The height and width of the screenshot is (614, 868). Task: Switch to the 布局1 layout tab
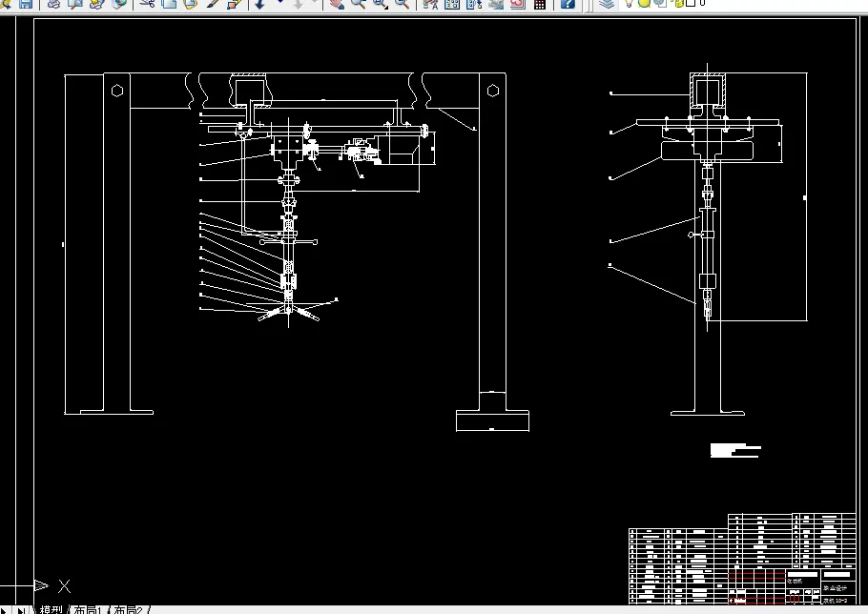coord(88,609)
